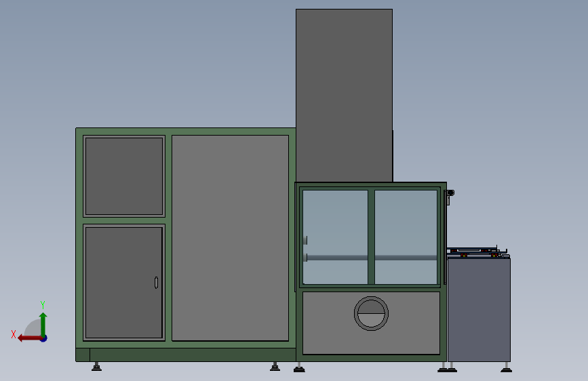Screen dimensions: 588x381
Task: Select the blue-gray side cabinet on right
Action: point(479,310)
